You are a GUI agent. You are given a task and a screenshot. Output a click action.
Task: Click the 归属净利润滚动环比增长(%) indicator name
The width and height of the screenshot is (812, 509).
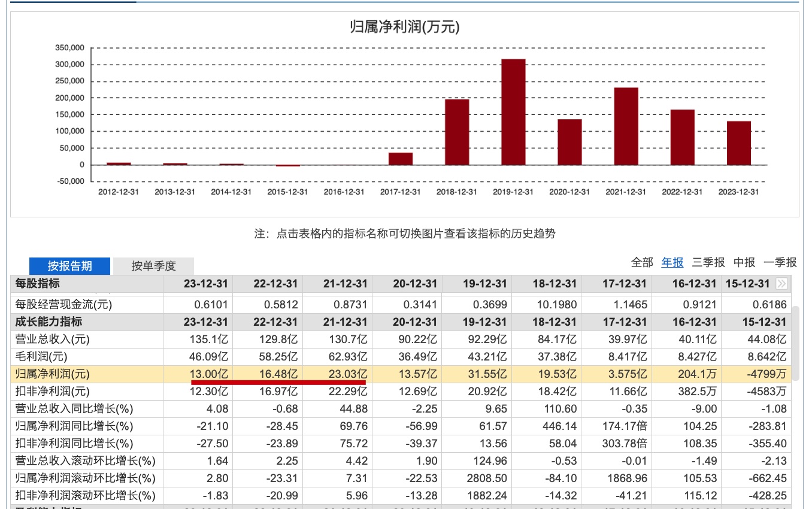86,478
